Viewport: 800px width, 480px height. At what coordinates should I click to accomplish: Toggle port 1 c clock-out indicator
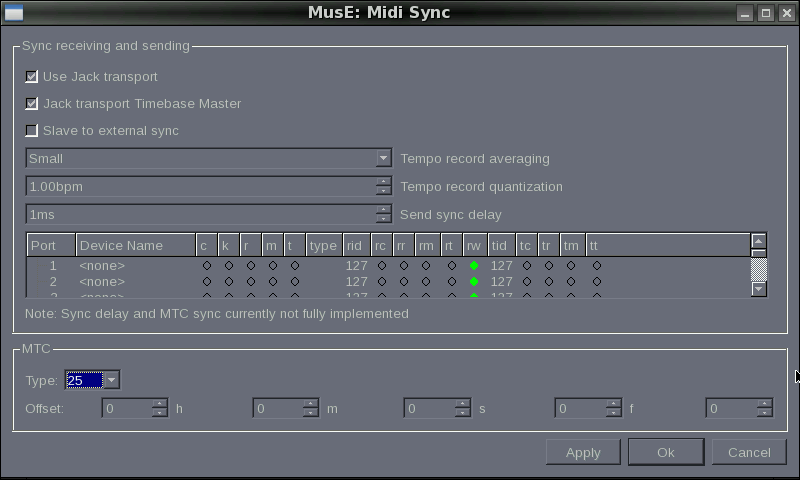coord(207,265)
